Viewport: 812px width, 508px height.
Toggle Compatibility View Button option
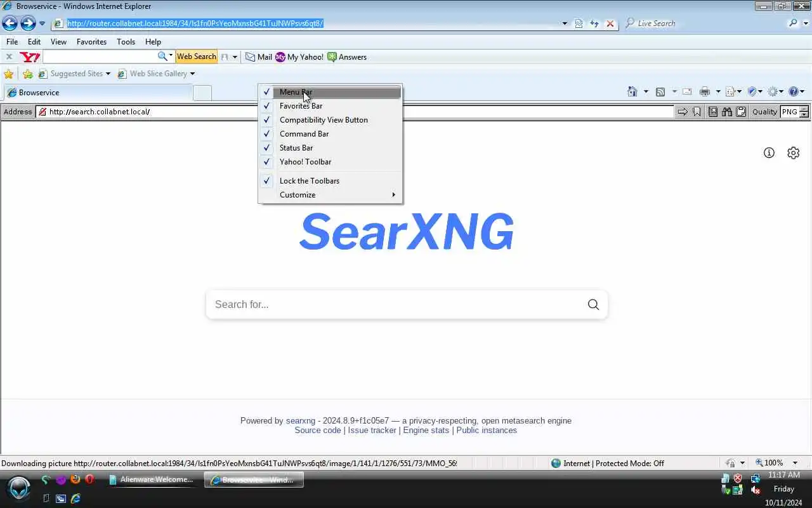click(330, 120)
